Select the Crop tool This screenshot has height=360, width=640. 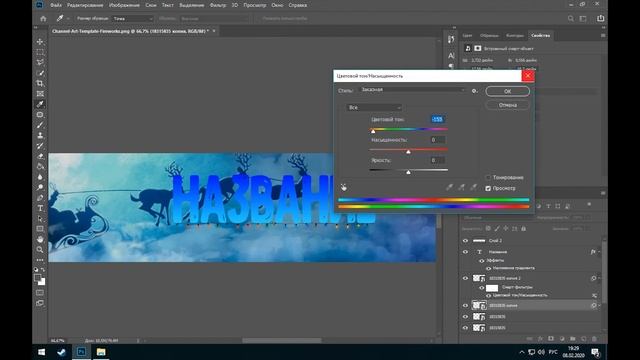coord(40,83)
